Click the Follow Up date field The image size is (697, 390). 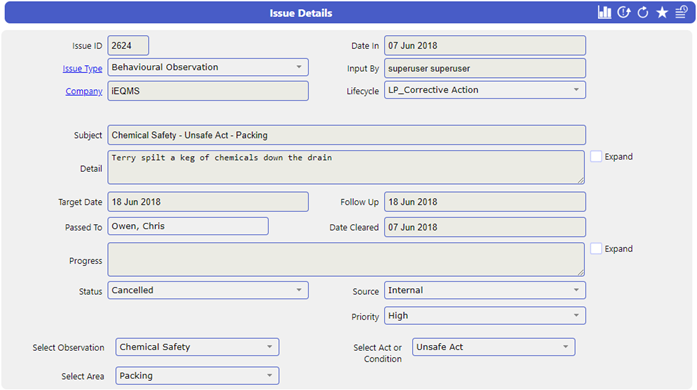click(485, 202)
